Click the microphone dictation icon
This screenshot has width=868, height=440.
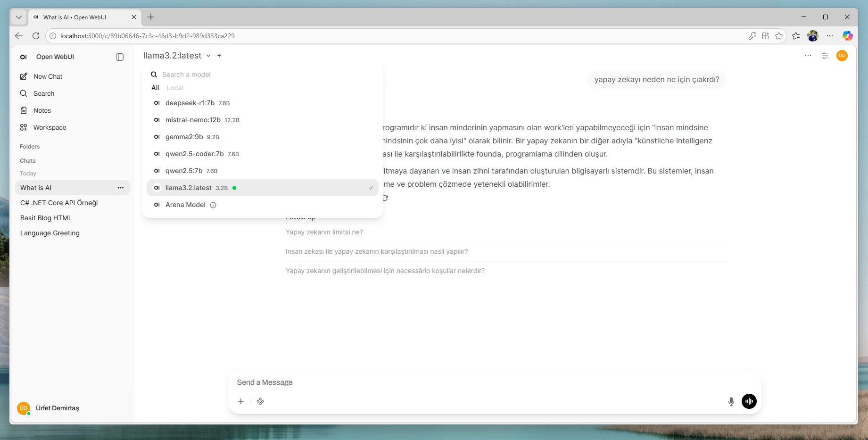(731, 401)
